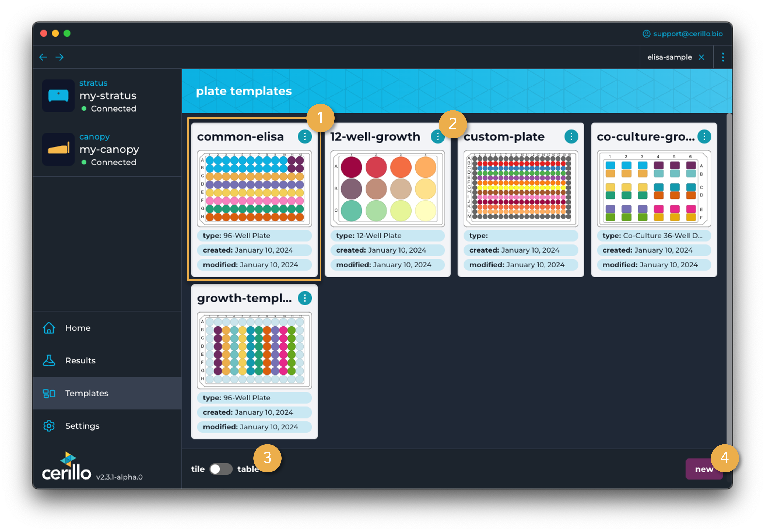Open 12-well-growth options menu
Image resolution: width=765 pixels, height=532 pixels.
(438, 136)
